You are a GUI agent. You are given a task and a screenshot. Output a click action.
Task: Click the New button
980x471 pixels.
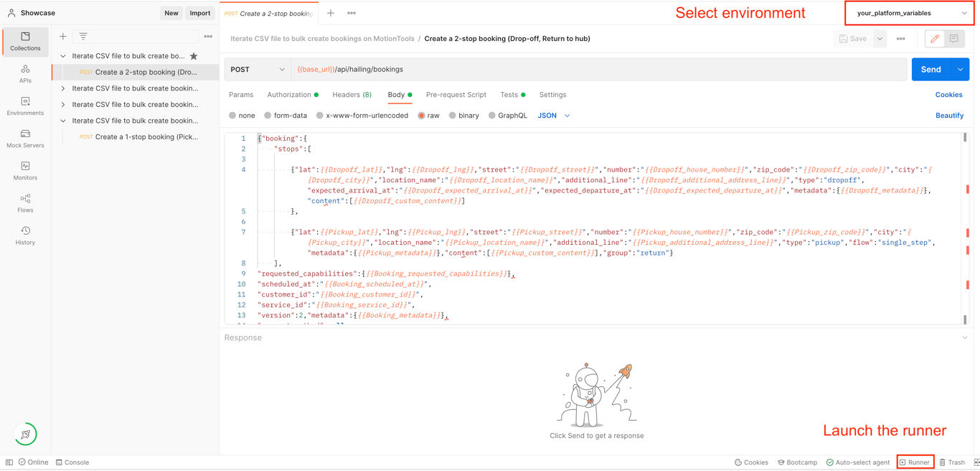pos(171,13)
